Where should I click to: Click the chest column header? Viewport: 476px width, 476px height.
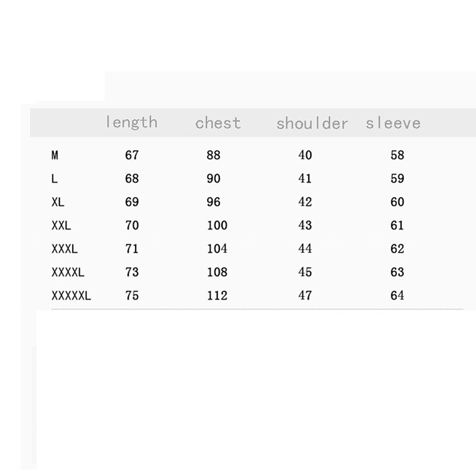click(x=218, y=123)
